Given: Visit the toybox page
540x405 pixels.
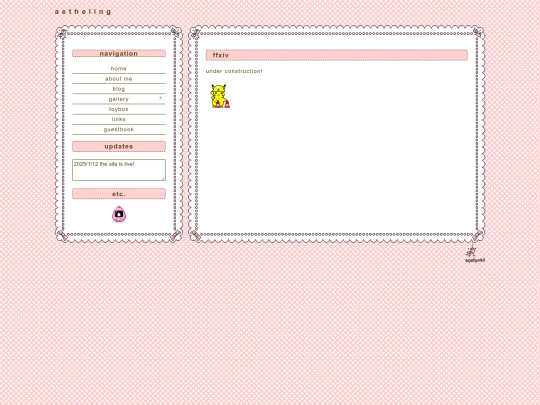Looking at the screenshot, I should tap(119, 109).
